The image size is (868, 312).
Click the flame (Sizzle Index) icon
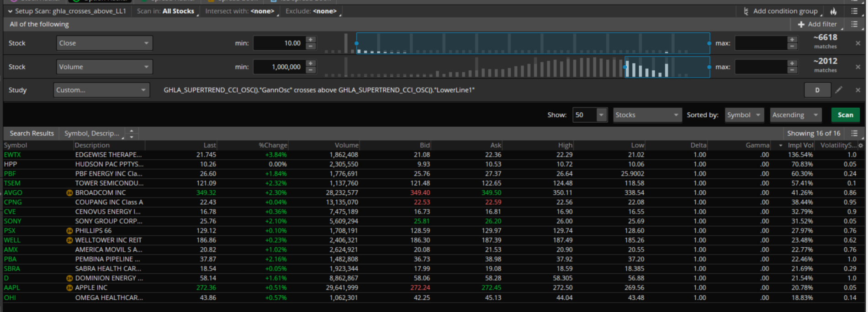coord(834,11)
